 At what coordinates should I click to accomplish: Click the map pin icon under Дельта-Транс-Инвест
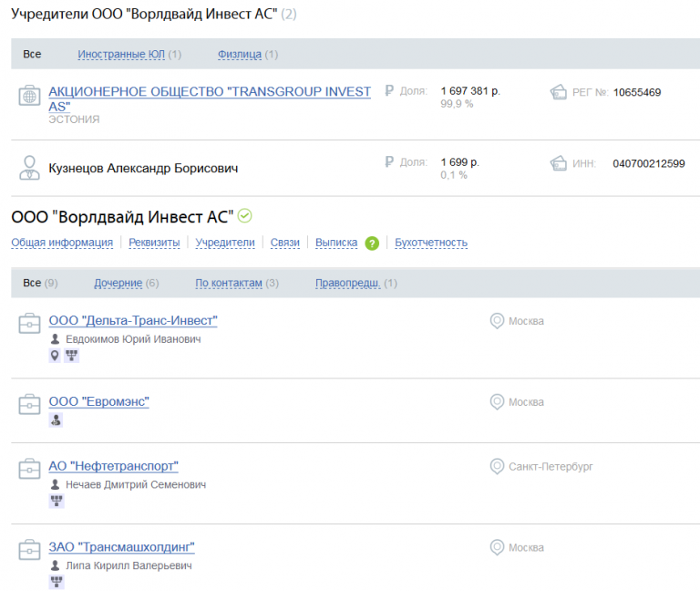(55, 356)
